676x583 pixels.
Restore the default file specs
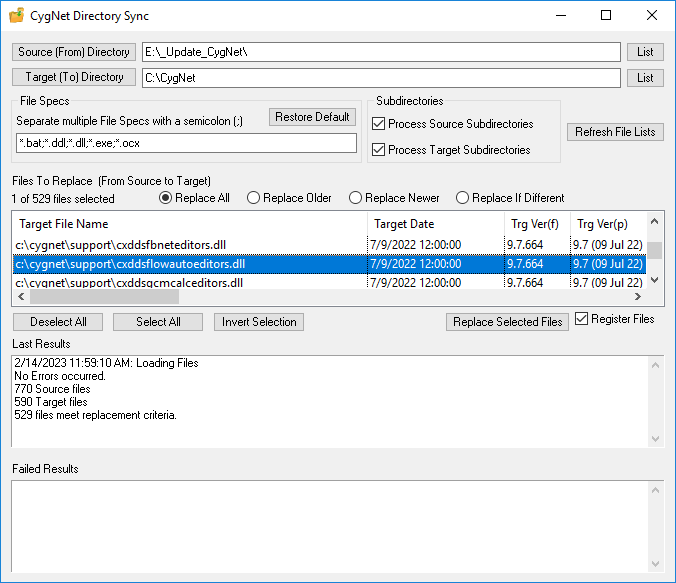coord(312,117)
